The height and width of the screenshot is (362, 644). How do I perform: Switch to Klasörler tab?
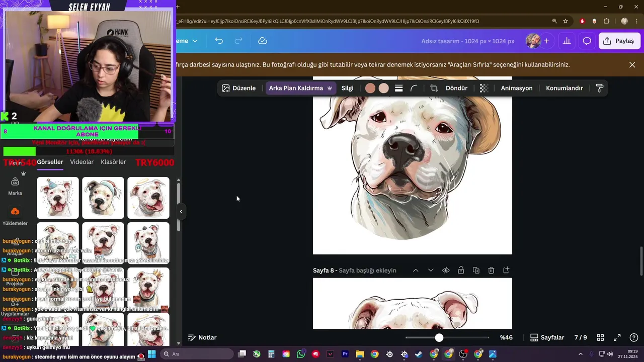coord(113,162)
